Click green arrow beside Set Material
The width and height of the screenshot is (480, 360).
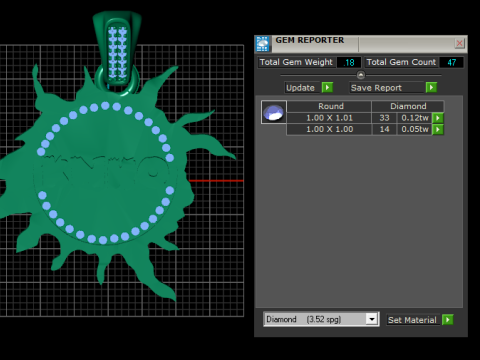(447, 320)
